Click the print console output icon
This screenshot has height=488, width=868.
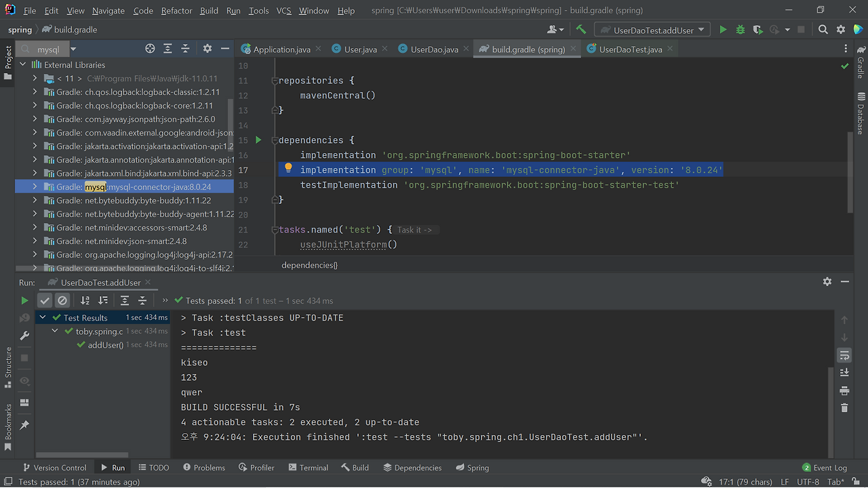(844, 391)
